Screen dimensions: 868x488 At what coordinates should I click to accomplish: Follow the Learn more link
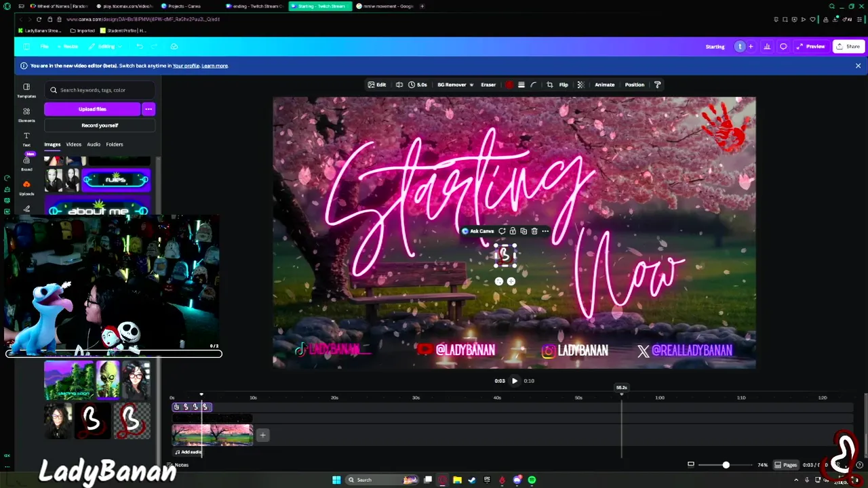214,66
